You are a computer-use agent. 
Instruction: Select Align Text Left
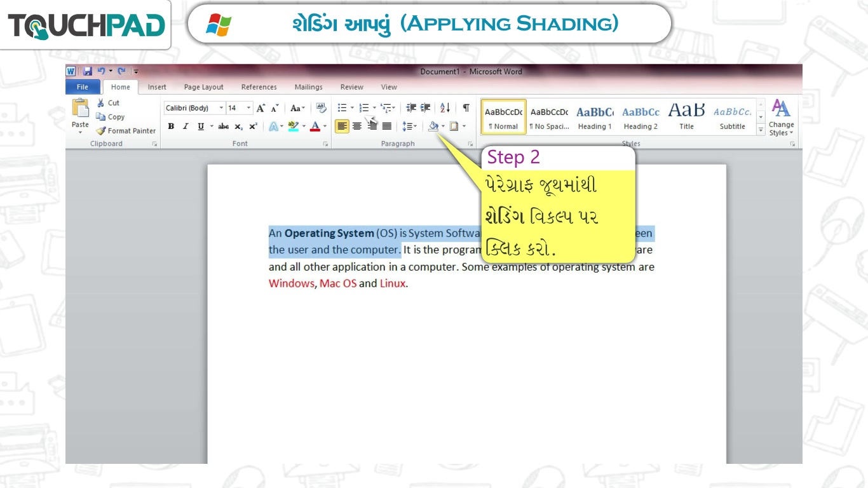[342, 126]
